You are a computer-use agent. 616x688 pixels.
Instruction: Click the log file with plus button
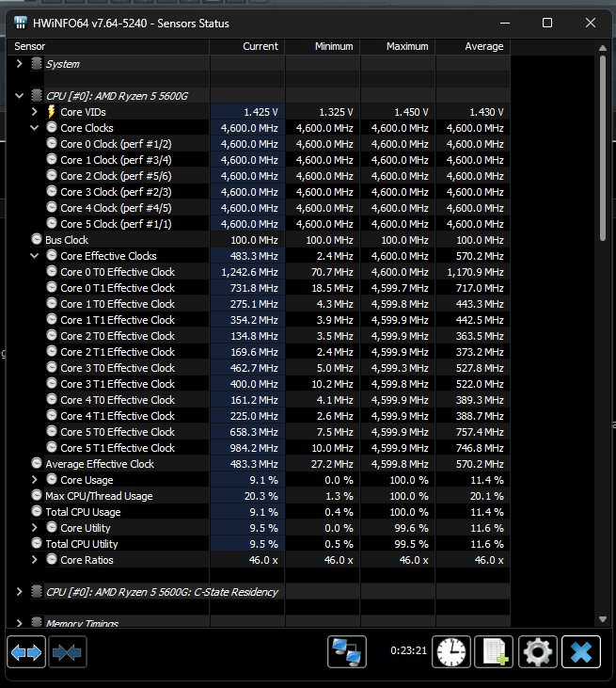click(494, 651)
